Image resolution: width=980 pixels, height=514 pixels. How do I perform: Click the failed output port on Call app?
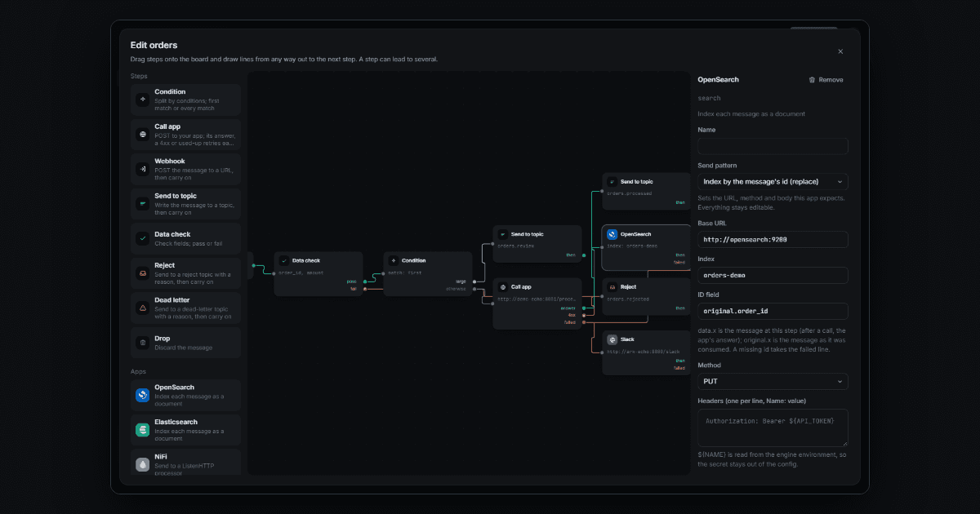(x=584, y=322)
